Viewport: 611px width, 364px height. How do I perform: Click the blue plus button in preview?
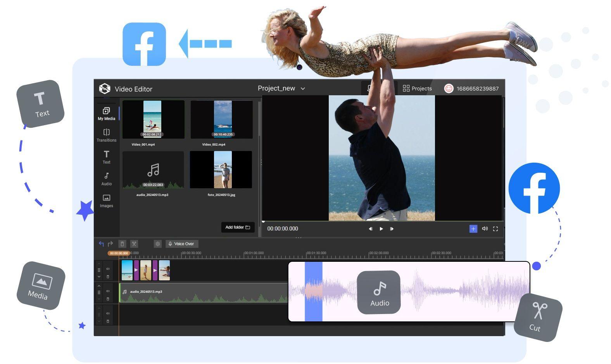tap(473, 229)
